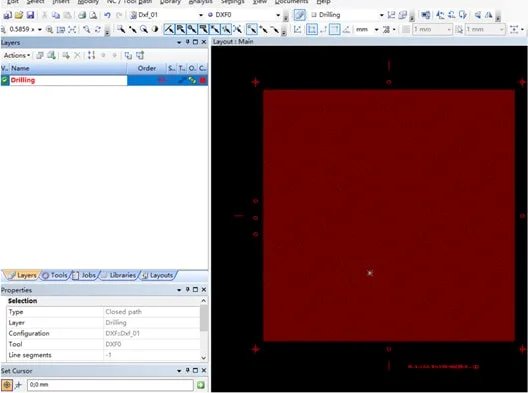Open the DXF0 tool dropdown
Viewport: 528px width, 393px height.
278,15
